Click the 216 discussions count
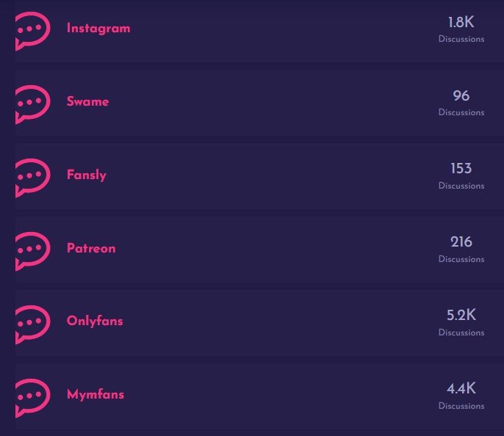 click(x=461, y=242)
